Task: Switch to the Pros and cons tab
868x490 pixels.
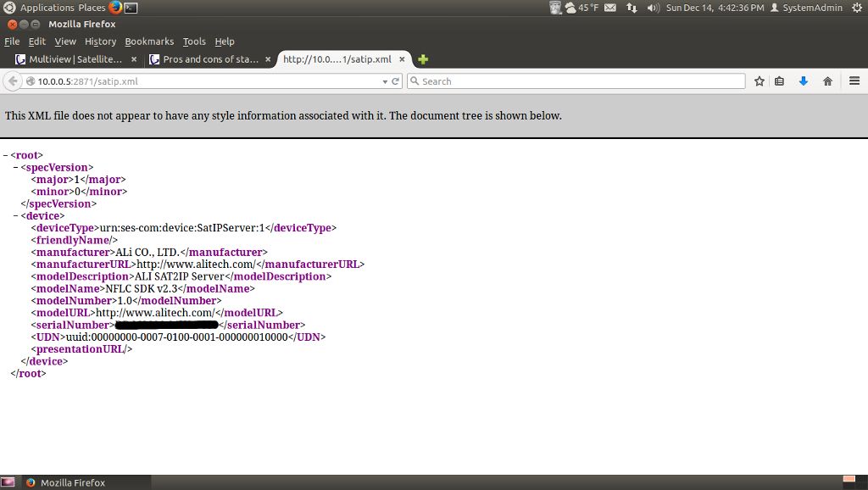Action: (211, 59)
